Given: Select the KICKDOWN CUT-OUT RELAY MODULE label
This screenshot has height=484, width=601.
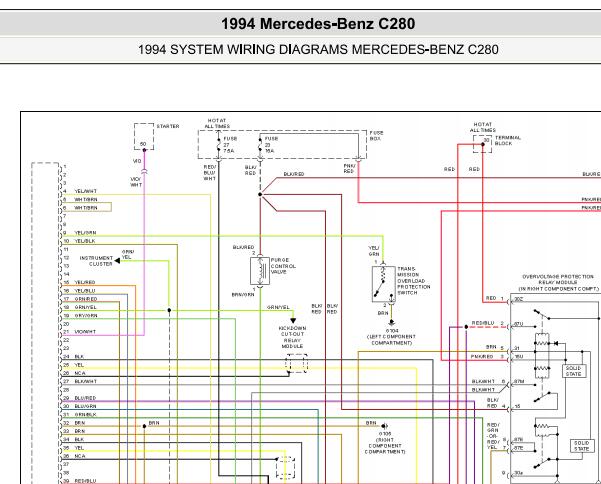Looking at the screenshot, I should click(292, 337).
